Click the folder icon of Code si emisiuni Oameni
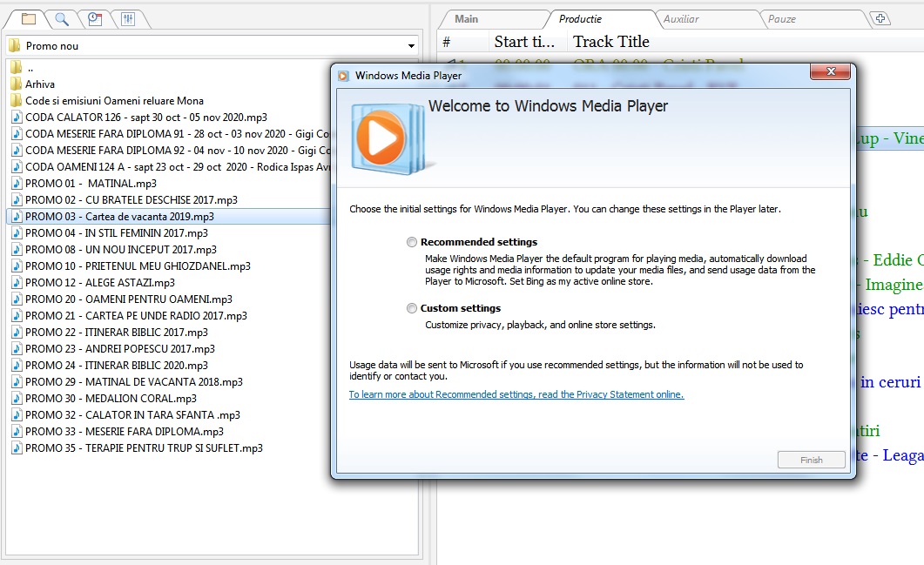The height and width of the screenshot is (565, 924). 16,100
